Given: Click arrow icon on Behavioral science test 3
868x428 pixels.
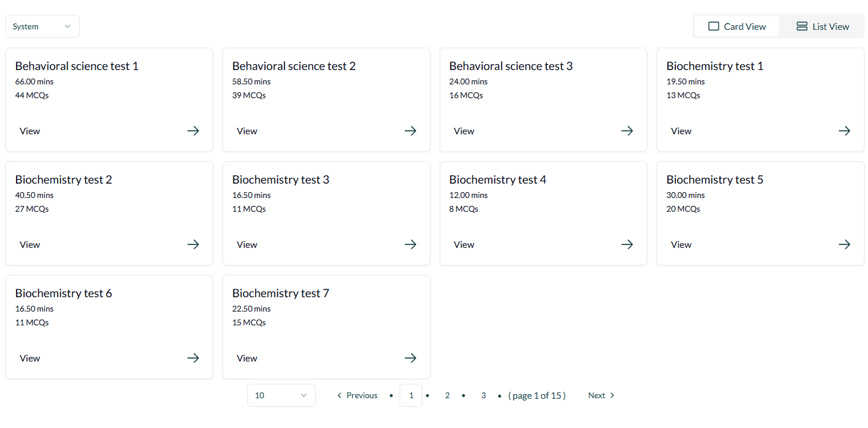Looking at the screenshot, I should click(627, 131).
